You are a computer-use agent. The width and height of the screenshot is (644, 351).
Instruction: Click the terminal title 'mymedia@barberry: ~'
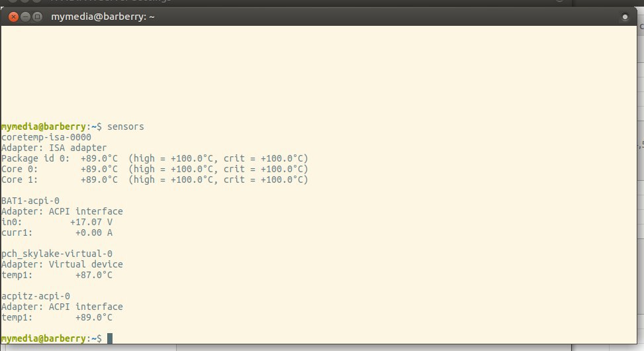pos(103,17)
